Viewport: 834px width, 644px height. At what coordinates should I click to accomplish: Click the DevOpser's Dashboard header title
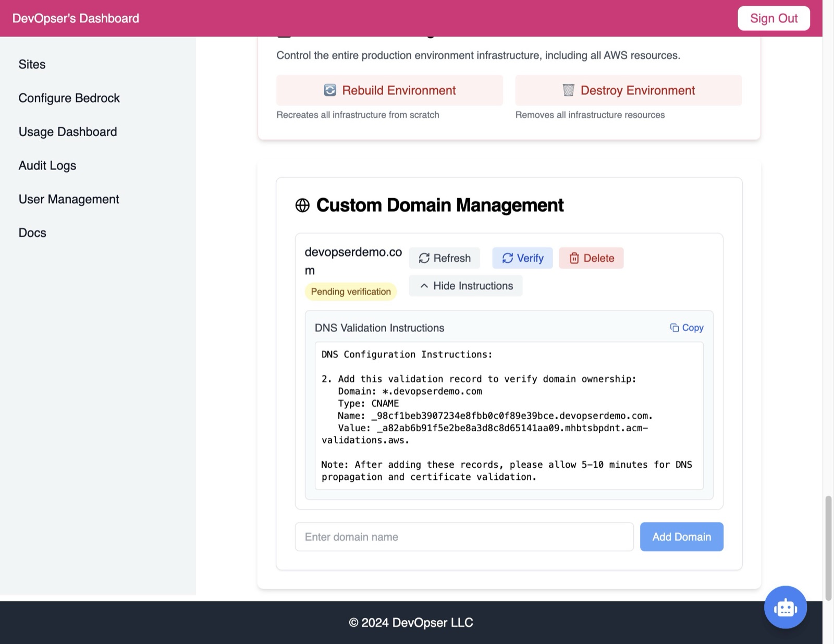tap(76, 18)
